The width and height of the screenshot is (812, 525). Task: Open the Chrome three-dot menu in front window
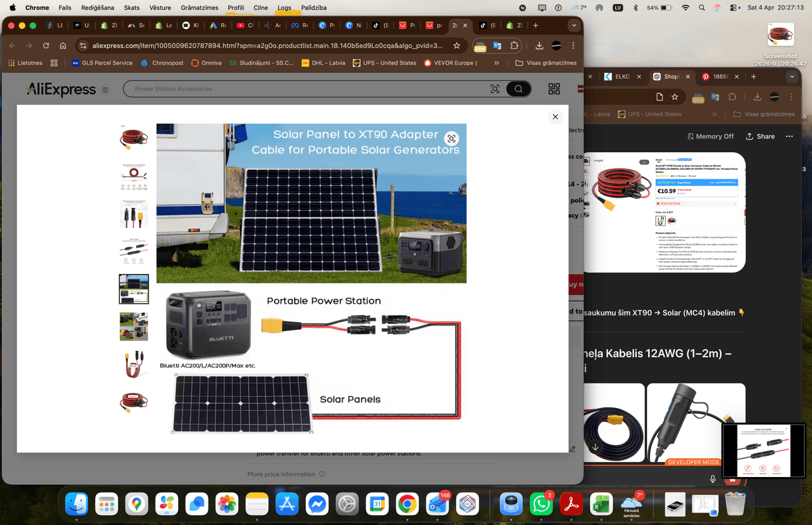[x=573, y=45]
